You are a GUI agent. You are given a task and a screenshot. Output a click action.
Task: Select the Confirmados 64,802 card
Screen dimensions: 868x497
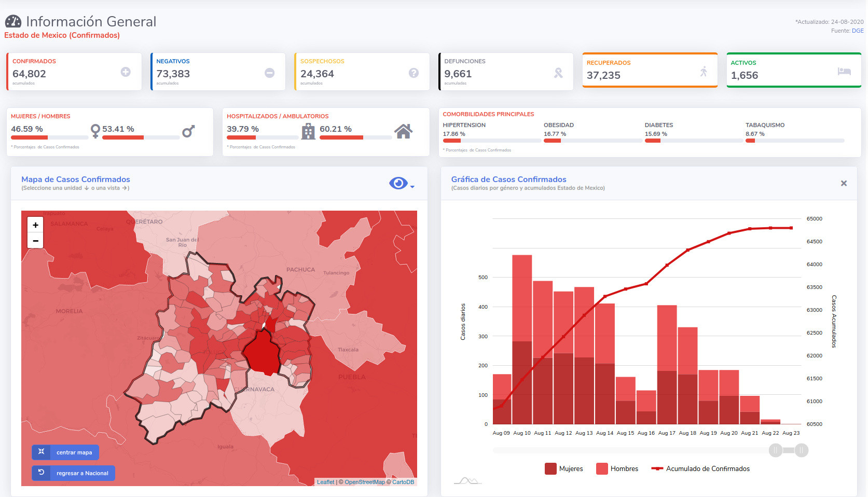[x=74, y=72]
